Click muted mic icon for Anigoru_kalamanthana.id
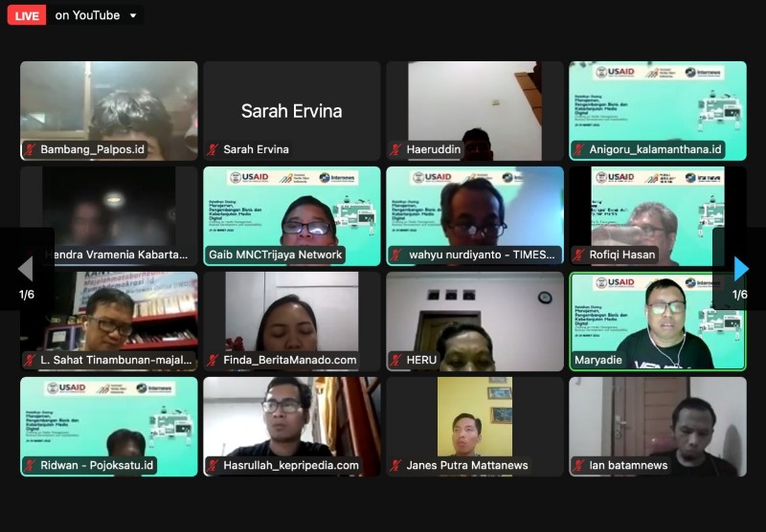 point(579,149)
